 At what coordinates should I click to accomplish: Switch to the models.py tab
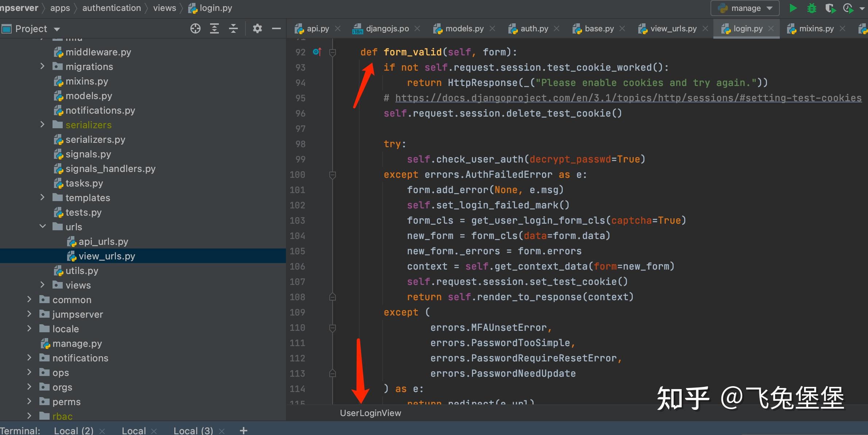tap(464, 28)
